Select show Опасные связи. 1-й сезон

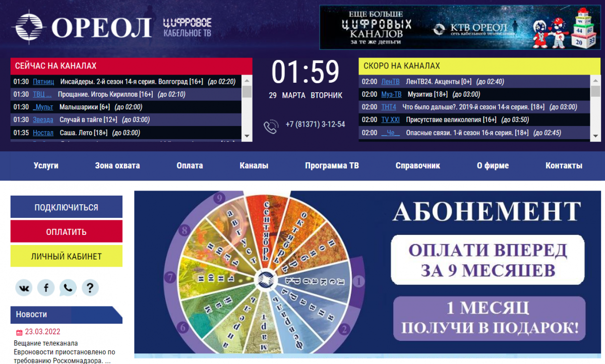point(467,133)
